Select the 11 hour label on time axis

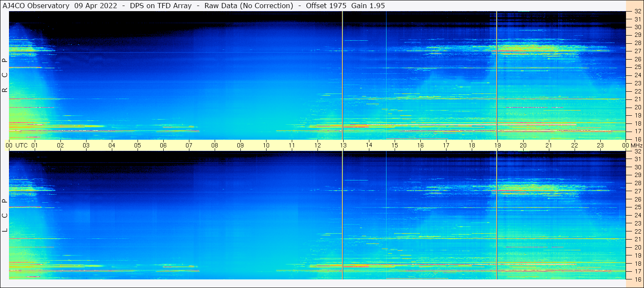tap(292, 145)
